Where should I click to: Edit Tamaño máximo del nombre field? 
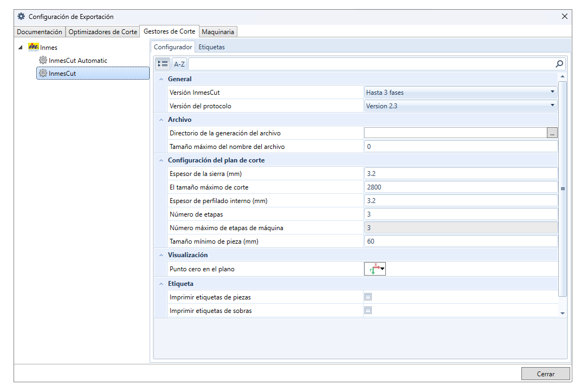(461, 147)
